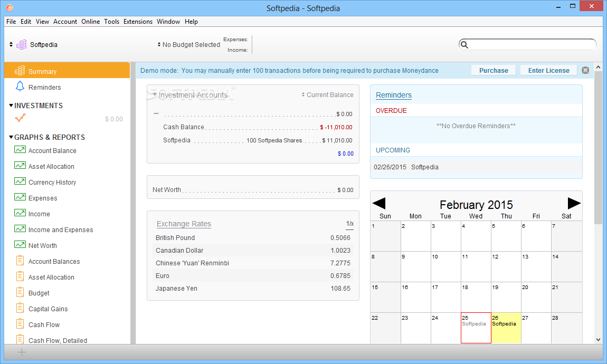Open the Tools menu
The height and width of the screenshot is (364, 607).
point(111,22)
